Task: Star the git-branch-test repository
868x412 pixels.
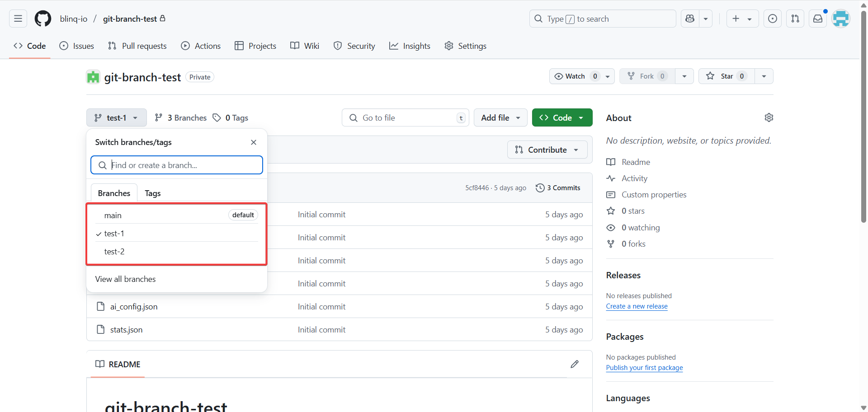Action: [722, 76]
